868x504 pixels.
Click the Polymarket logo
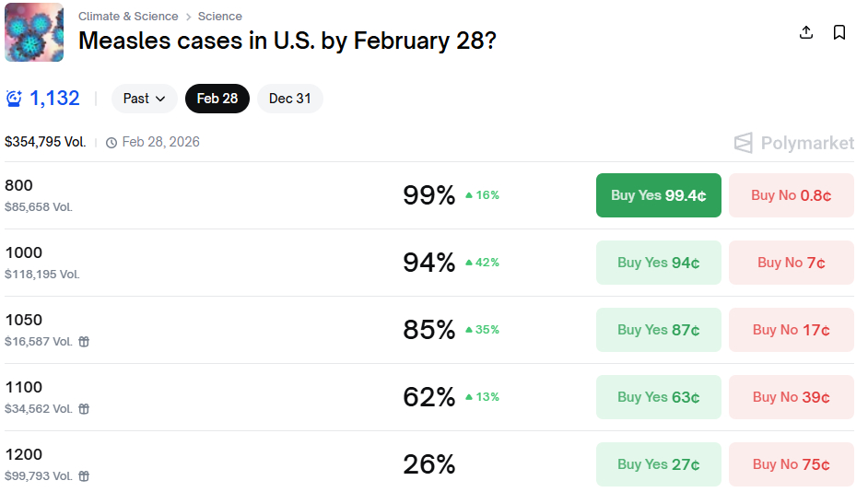793,143
